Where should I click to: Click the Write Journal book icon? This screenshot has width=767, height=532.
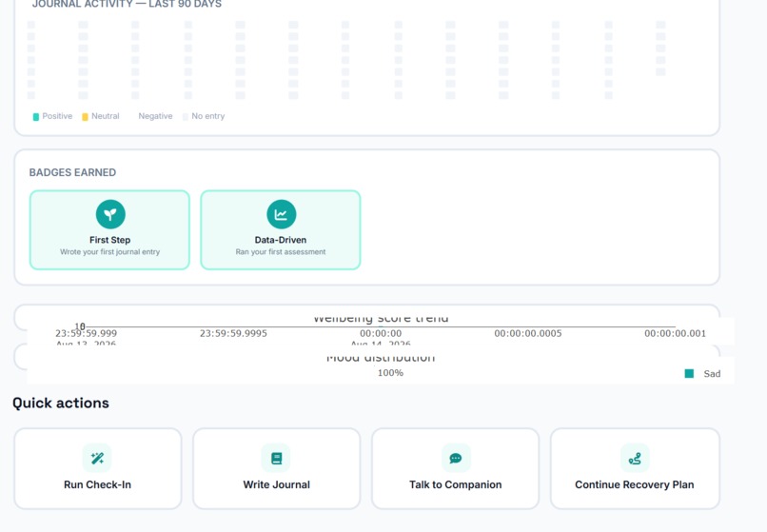tap(276, 458)
